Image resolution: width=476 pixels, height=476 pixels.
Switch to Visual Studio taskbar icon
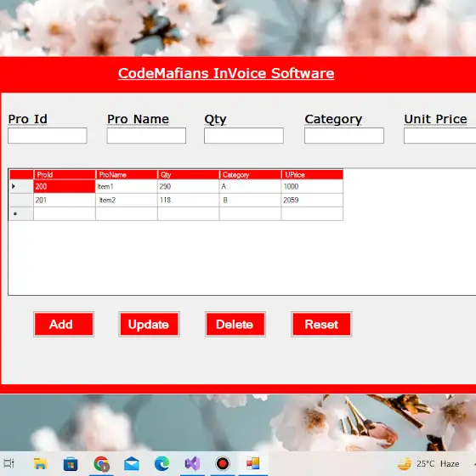(x=192, y=463)
